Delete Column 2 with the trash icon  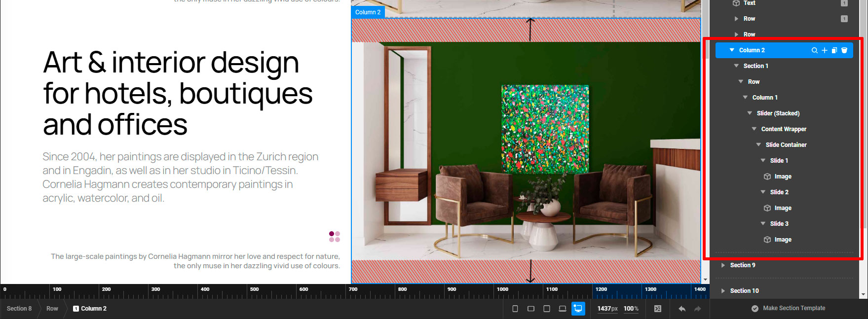pyautogui.click(x=844, y=50)
